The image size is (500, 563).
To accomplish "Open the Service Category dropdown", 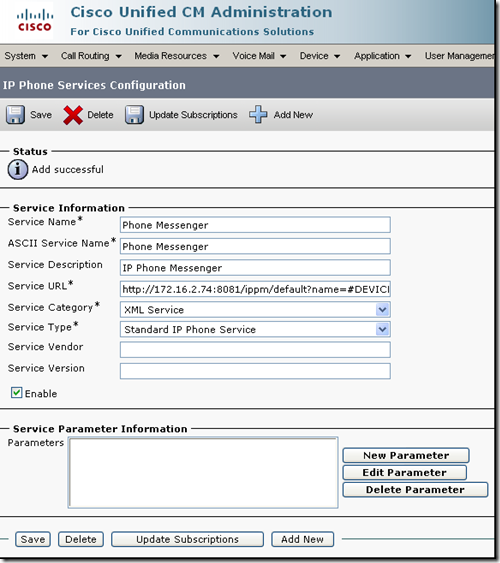I will [x=255, y=310].
